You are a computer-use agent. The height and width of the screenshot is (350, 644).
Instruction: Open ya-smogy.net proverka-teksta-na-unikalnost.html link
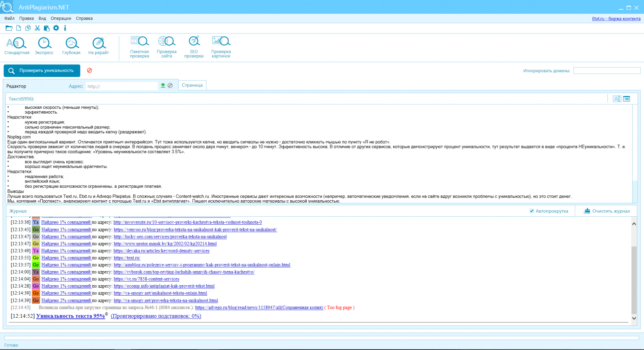(x=166, y=300)
